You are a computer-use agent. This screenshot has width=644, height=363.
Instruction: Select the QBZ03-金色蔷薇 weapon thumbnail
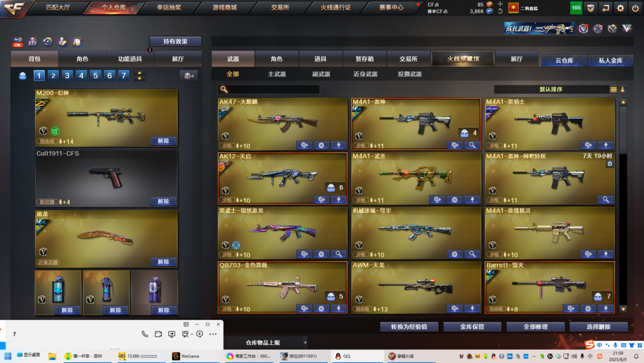[283, 287]
